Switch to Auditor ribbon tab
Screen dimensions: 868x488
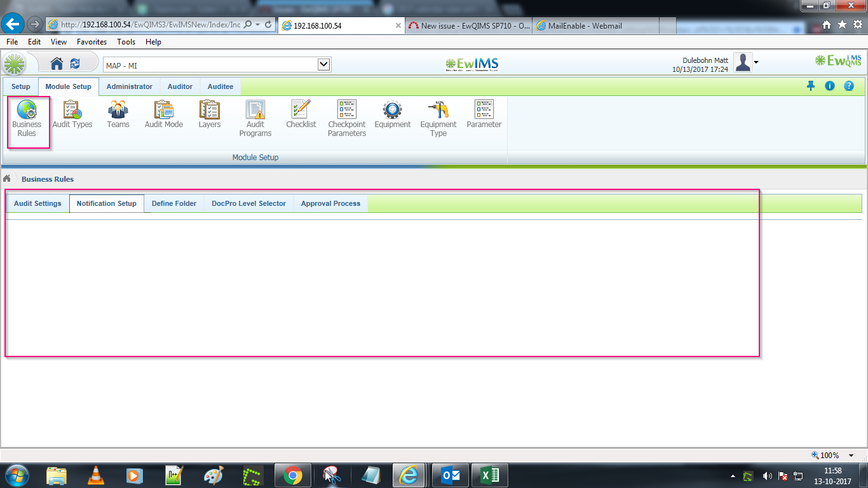[x=180, y=86]
